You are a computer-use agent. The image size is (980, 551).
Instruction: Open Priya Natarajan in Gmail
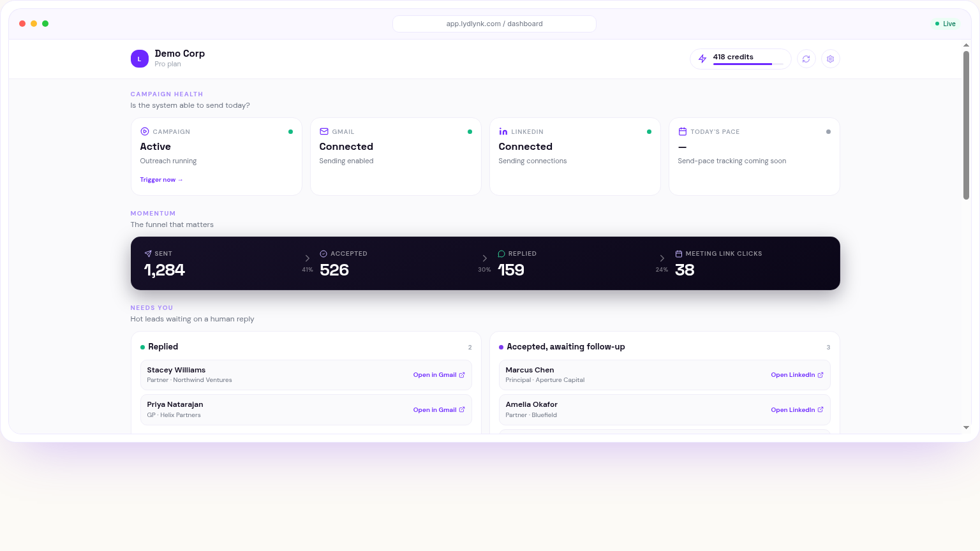pyautogui.click(x=439, y=410)
